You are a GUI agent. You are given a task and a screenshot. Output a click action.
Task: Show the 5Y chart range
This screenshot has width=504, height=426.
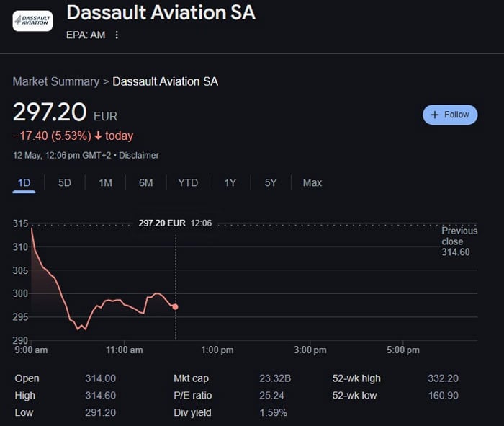(271, 183)
